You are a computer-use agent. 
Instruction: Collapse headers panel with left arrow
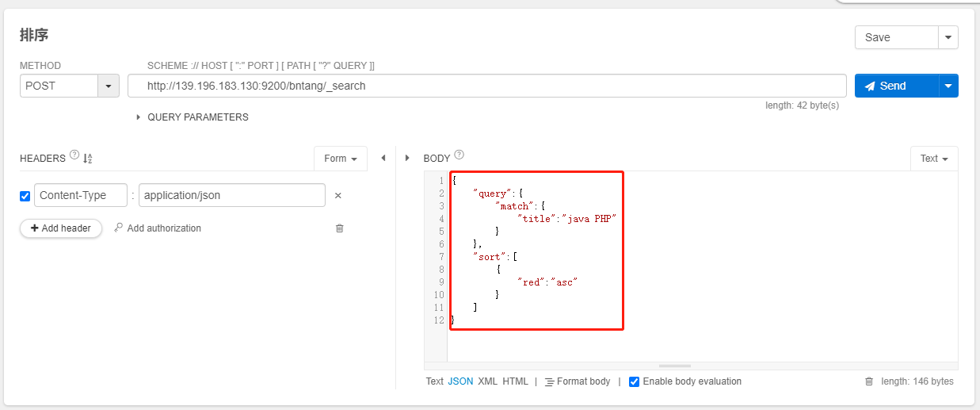click(x=383, y=158)
